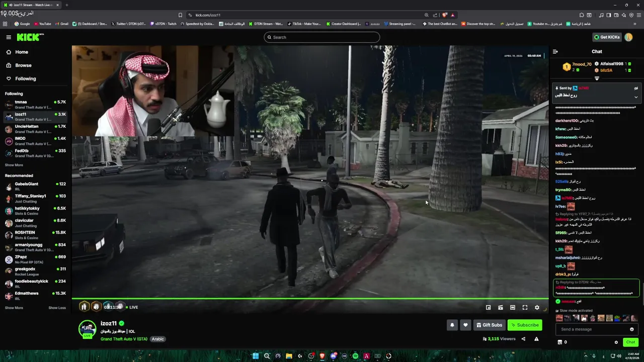The width and height of the screenshot is (644, 362).
Task: Open taskbar File Explorer
Action: point(289,356)
